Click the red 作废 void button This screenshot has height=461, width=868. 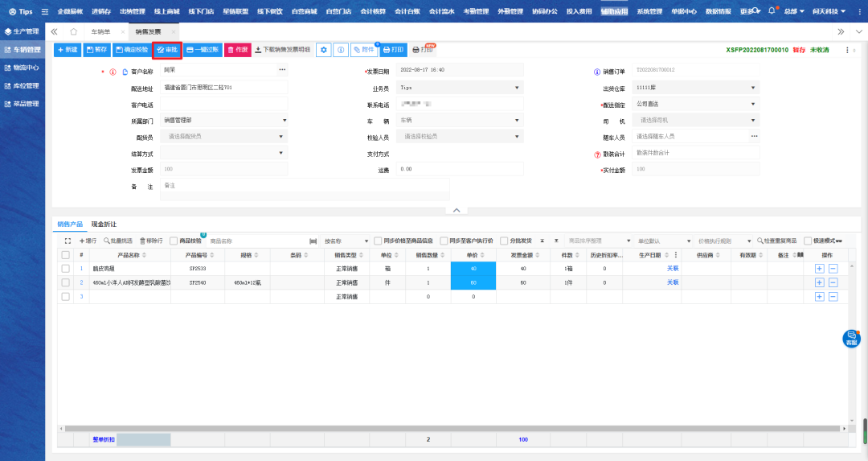click(237, 50)
